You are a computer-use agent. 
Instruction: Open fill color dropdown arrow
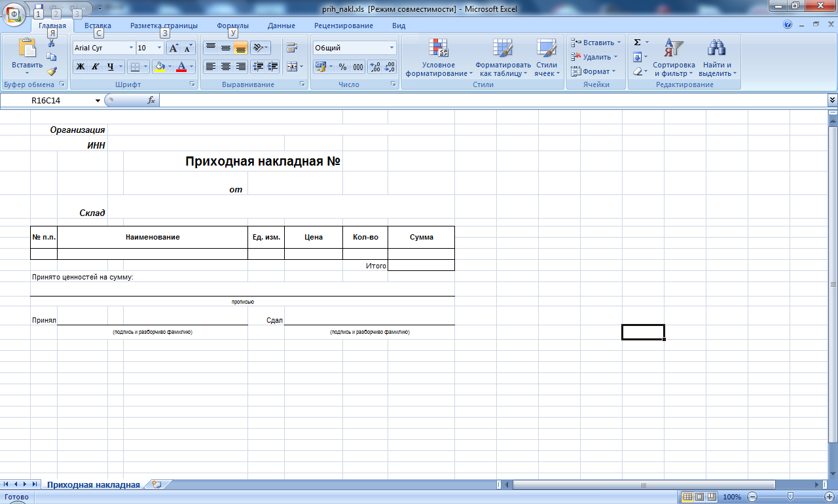click(170, 67)
